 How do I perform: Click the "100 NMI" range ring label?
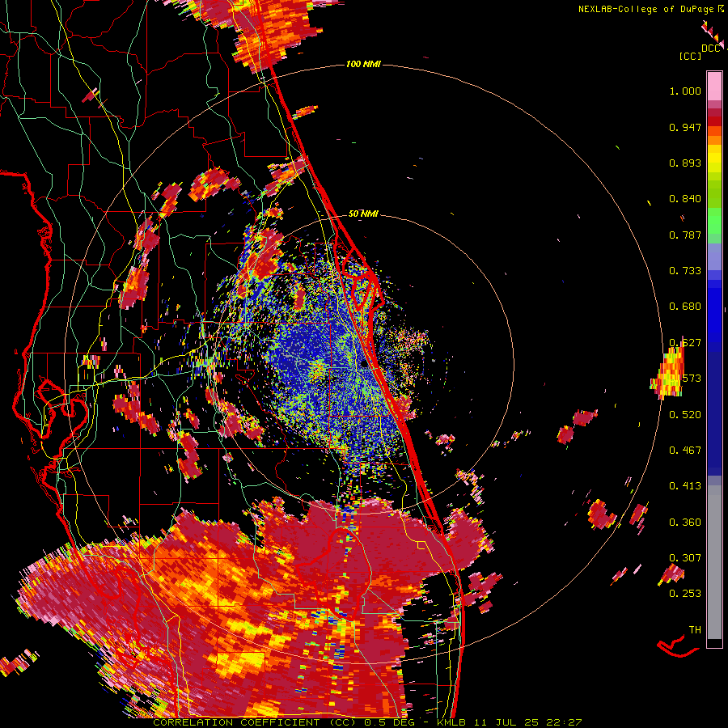(x=363, y=64)
